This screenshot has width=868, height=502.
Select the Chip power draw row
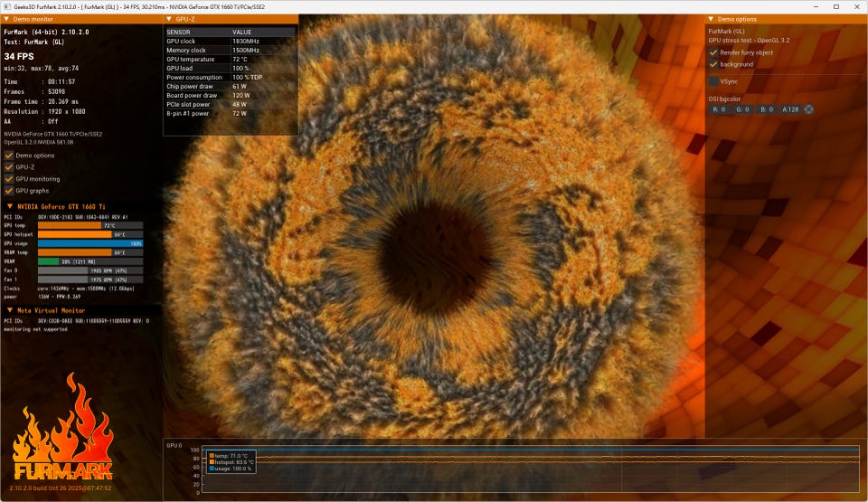[230, 87]
